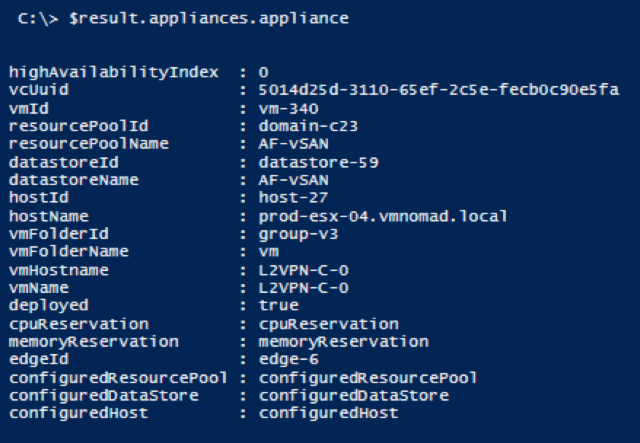Click the C:\> prompt
640x443 pixels.
pos(38,19)
